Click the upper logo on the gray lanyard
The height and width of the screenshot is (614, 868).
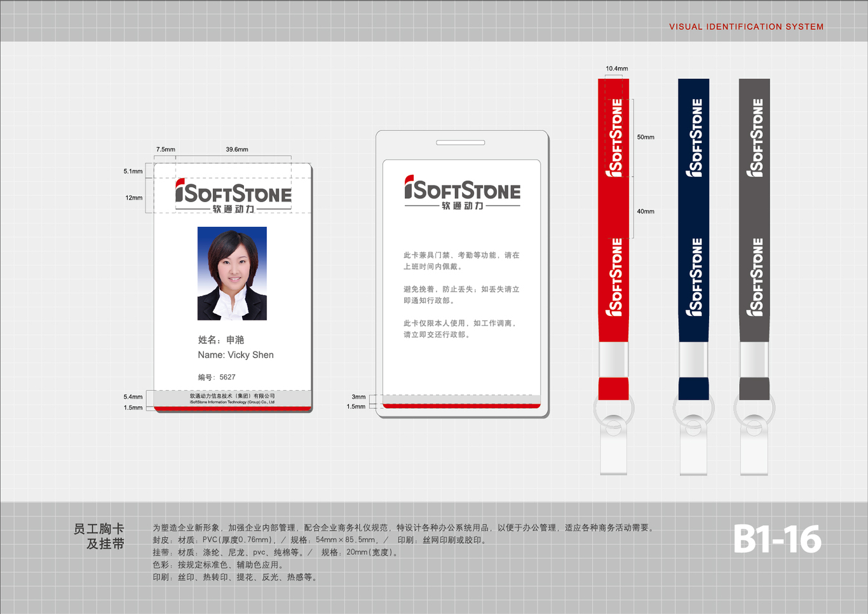(754, 138)
